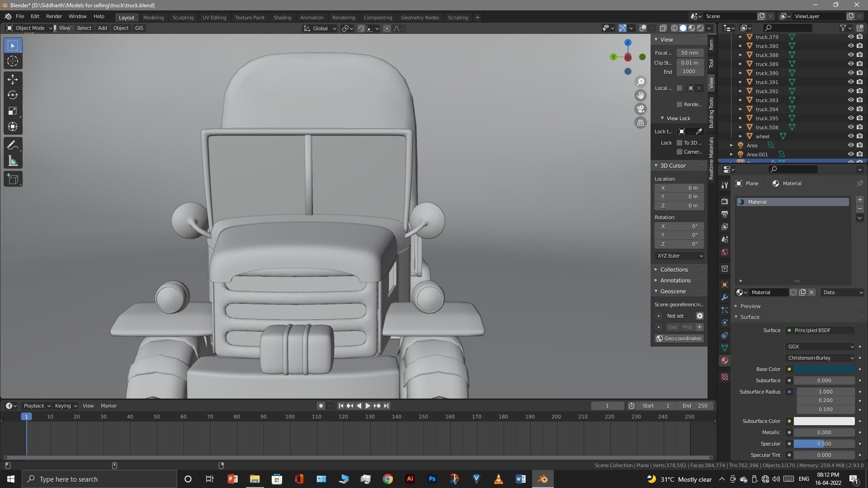This screenshot has width=868, height=488.
Task: Open the Playback popover
Action: click(x=36, y=406)
